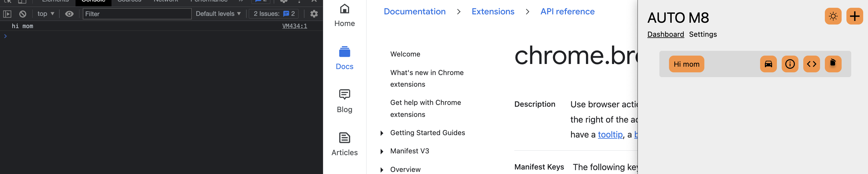The image size is (868, 174).
Task: Expand the Manifest V3 section
Action: tap(382, 152)
